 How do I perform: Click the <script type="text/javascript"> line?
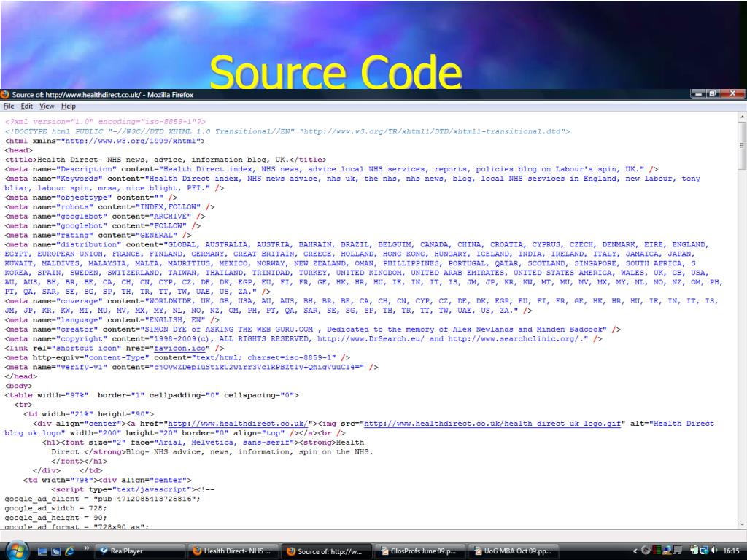point(133,489)
